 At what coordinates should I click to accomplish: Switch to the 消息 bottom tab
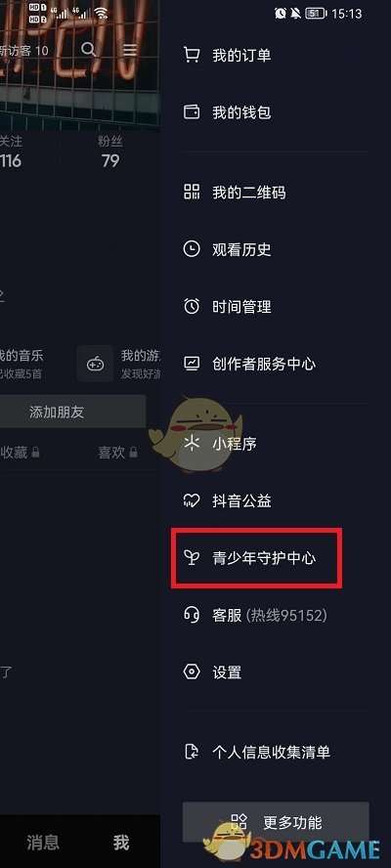pos(43,844)
